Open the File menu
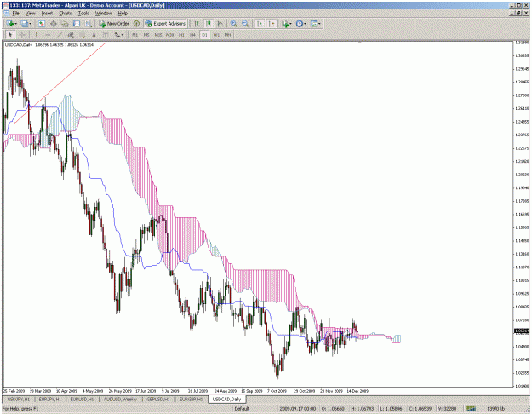The height and width of the screenshot is (414, 532). [x=15, y=14]
